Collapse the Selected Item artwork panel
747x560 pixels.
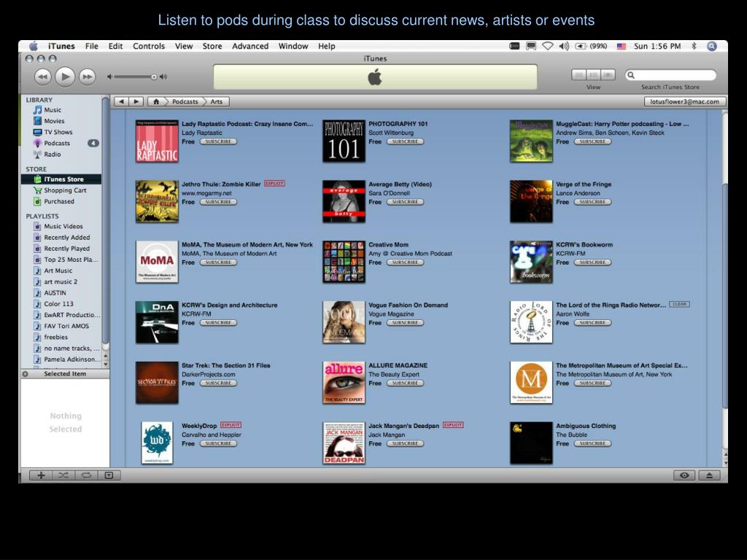[x=26, y=374]
